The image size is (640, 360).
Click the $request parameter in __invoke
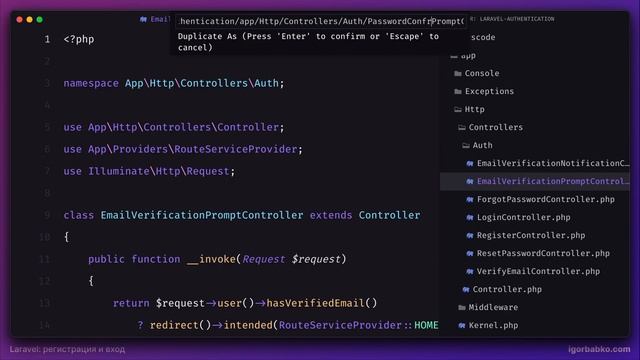point(316,259)
